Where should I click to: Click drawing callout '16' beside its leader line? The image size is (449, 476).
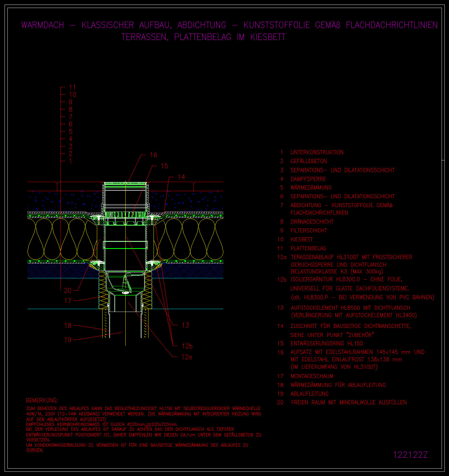154,155
